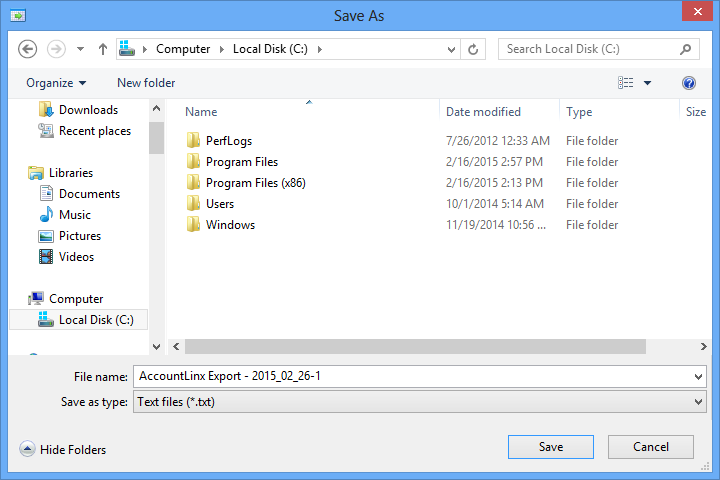Select Local Disk (C:) in navigation pane
Image resolution: width=720 pixels, height=480 pixels.
point(96,320)
